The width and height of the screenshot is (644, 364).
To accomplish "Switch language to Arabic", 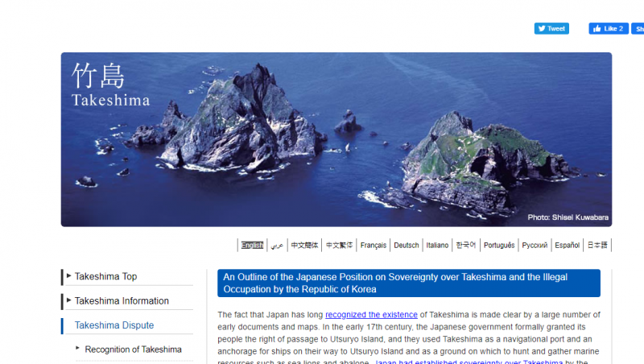I will 277,246.
